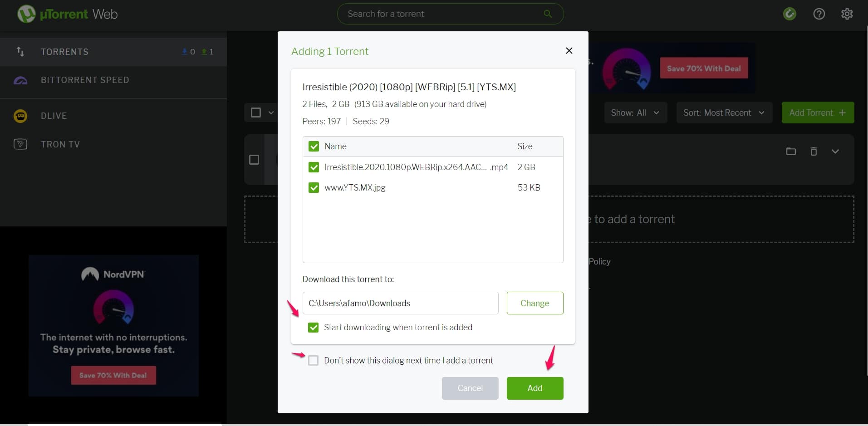The height and width of the screenshot is (426, 868).
Task: Click the green status icon in header
Action: click(790, 14)
